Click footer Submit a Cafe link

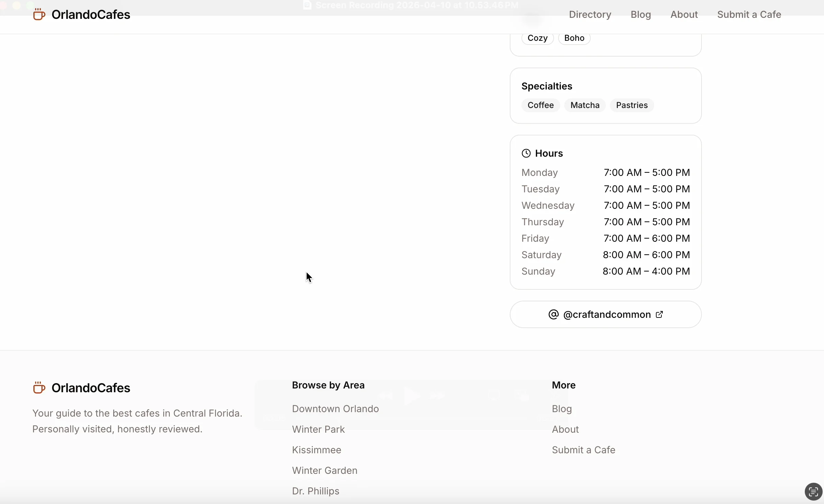[583, 450]
